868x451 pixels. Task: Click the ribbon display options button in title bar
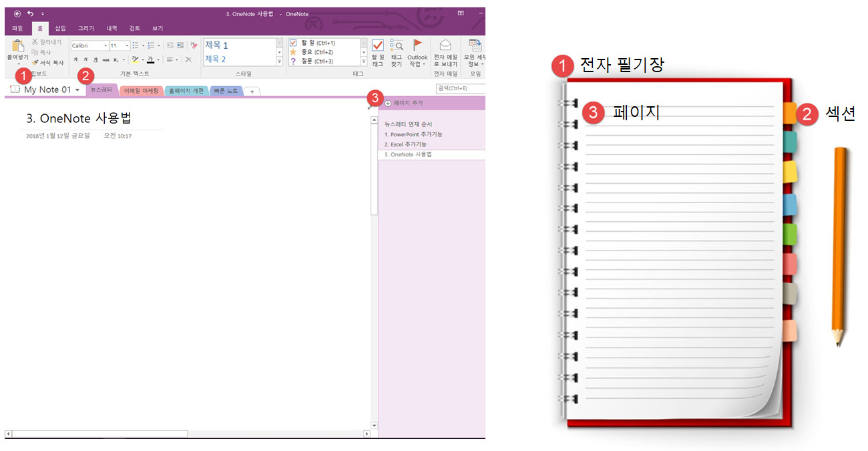pos(461,13)
